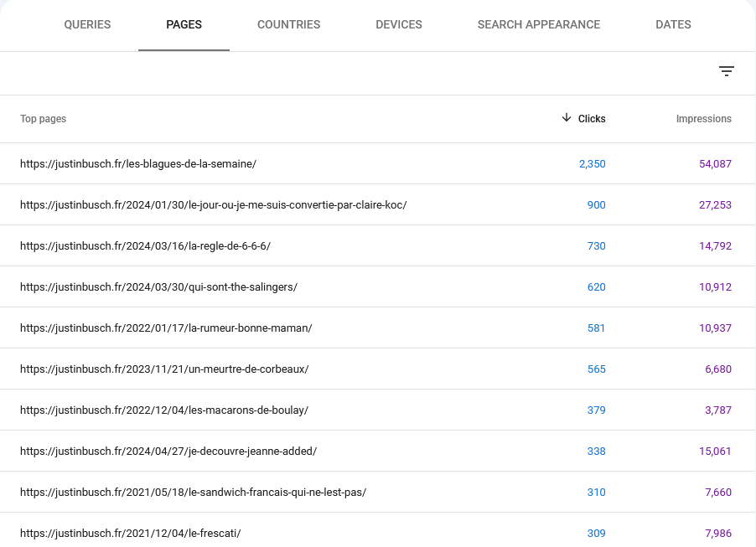The width and height of the screenshot is (756, 547).
Task: Switch to the DATES tab
Action: (x=673, y=24)
